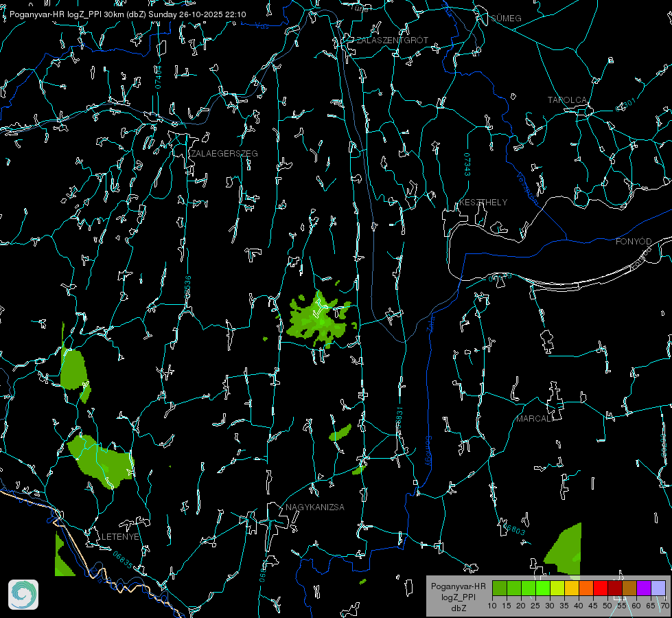Click the Zala river label

coord(430,323)
